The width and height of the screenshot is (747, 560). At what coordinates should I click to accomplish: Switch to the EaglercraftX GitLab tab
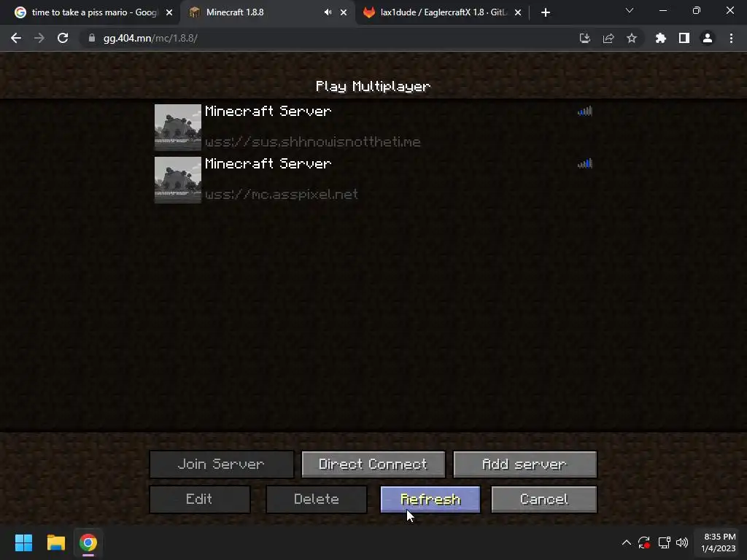click(x=442, y=12)
